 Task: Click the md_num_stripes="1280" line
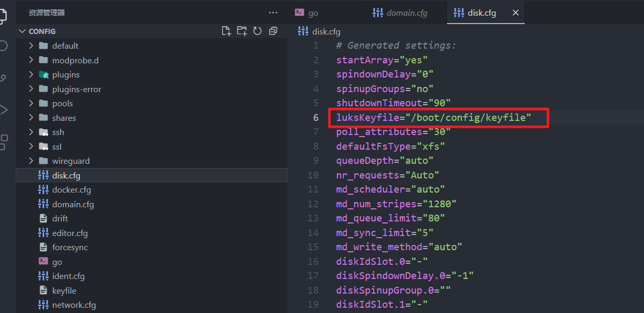396,204
